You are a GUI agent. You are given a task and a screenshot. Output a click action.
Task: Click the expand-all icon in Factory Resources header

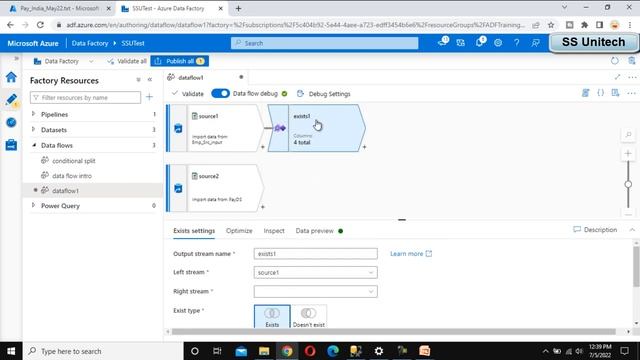(x=138, y=80)
